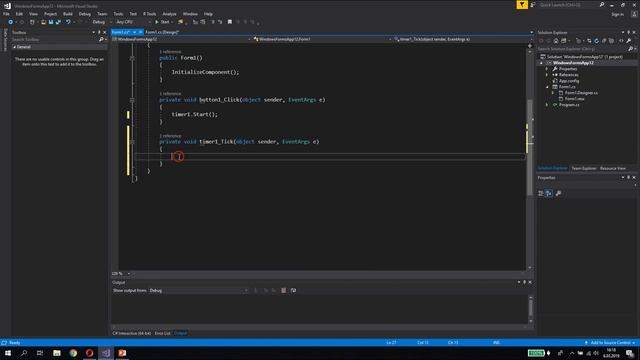The width and height of the screenshot is (640, 360).
Task: Click the Solution Explorer Home icon
Action: (556, 41)
